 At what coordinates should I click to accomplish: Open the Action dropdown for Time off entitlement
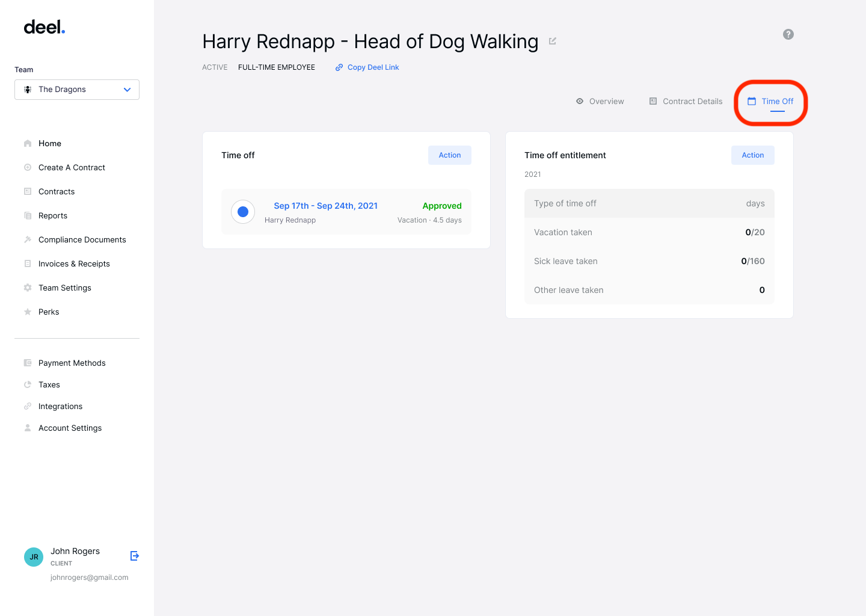[x=752, y=155]
